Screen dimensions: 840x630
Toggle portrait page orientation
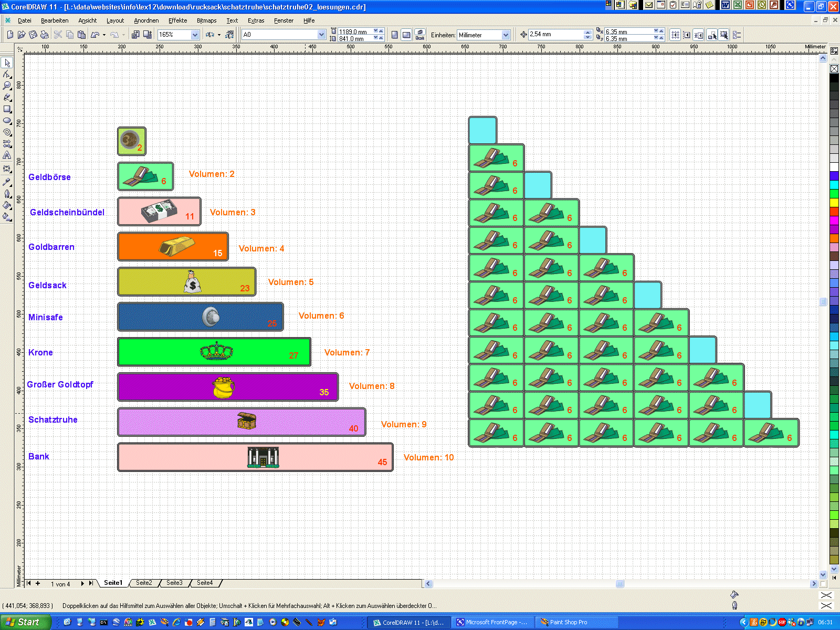click(x=395, y=35)
